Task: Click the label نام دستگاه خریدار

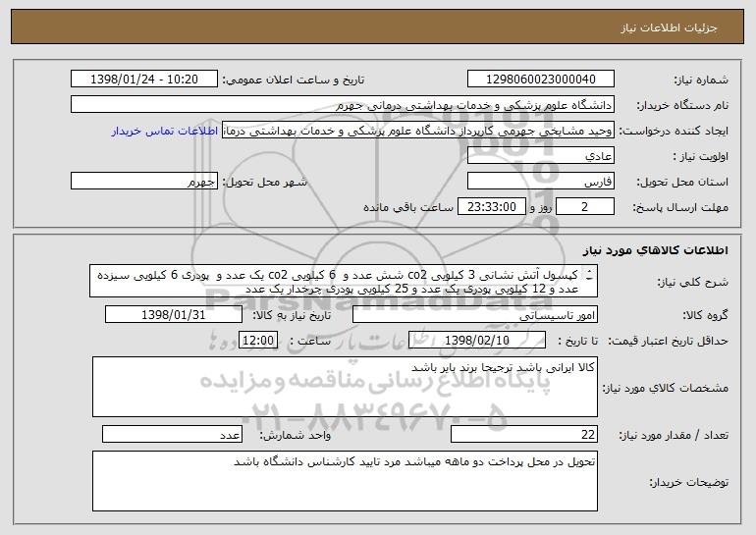Action: pos(682,105)
